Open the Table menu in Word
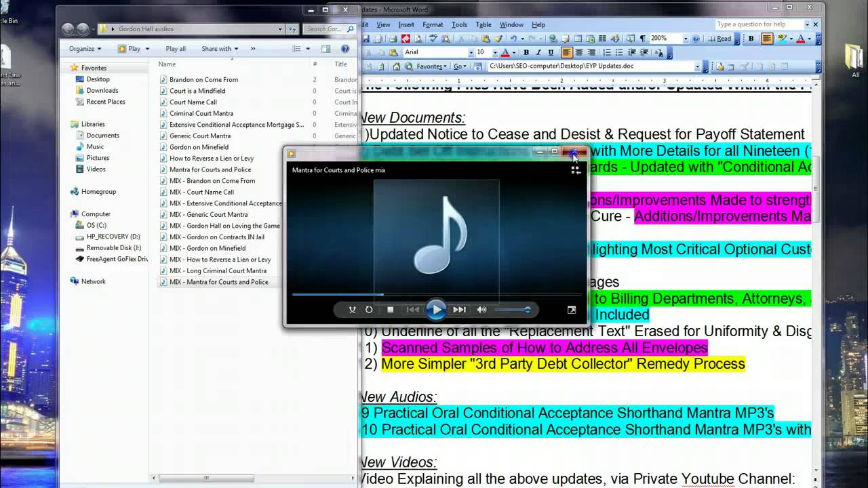This screenshot has width=868, height=488. click(x=483, y=24)
